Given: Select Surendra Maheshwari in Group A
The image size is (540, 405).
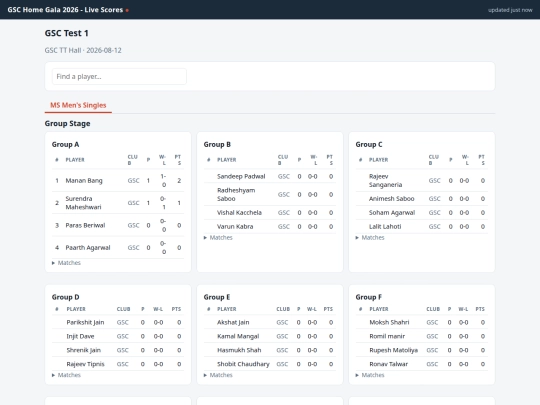Looking at the screenshot, I should pyautogui.click(x=83, y=203).
